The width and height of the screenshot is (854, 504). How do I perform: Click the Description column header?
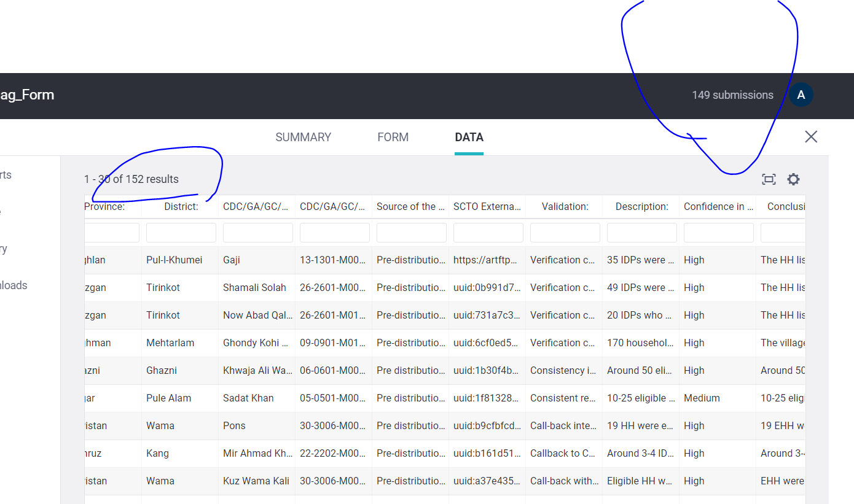(x=641, y=207)
